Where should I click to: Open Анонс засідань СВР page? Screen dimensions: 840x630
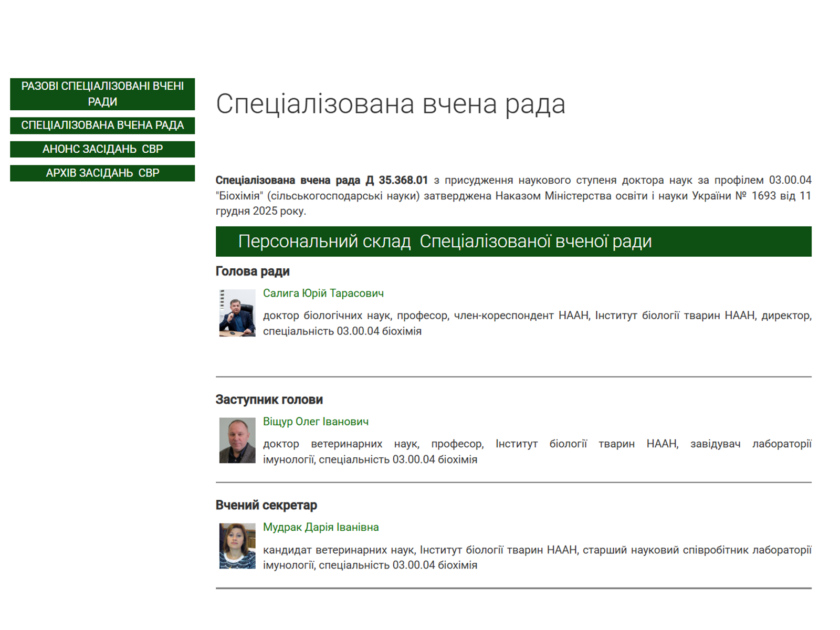pyautogui.click(x=102, y=149)
